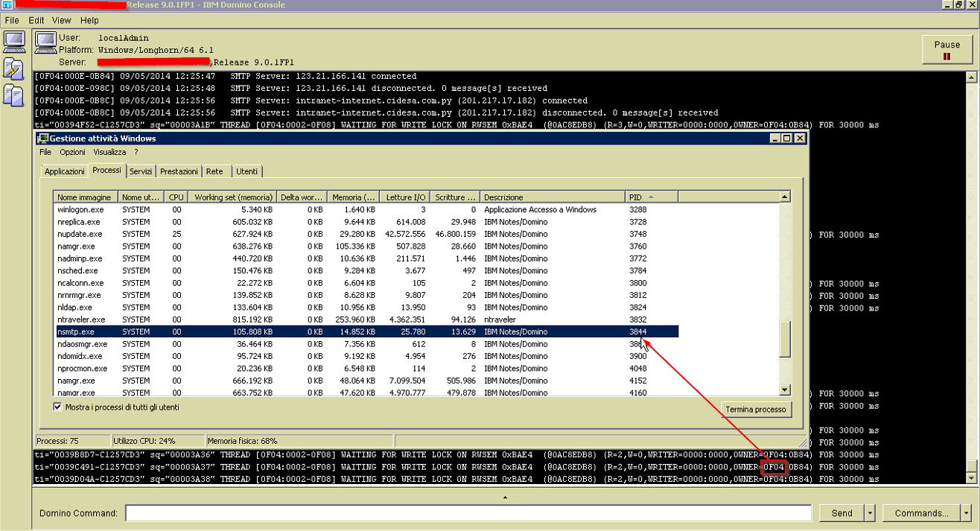Sort by Working set (memoria) column header
Viewport: 980px width, 531px height.
pyautogui.click(x=231, y=197)
